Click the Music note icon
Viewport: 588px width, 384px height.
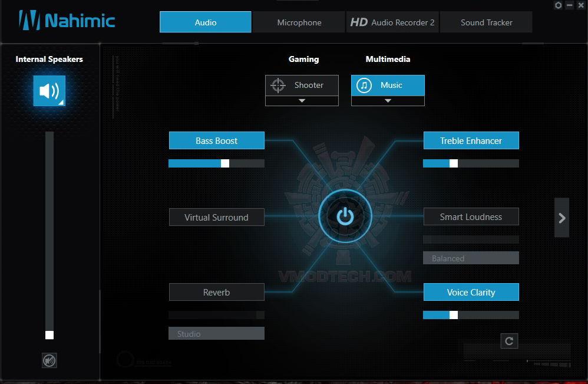pos(364,85)
